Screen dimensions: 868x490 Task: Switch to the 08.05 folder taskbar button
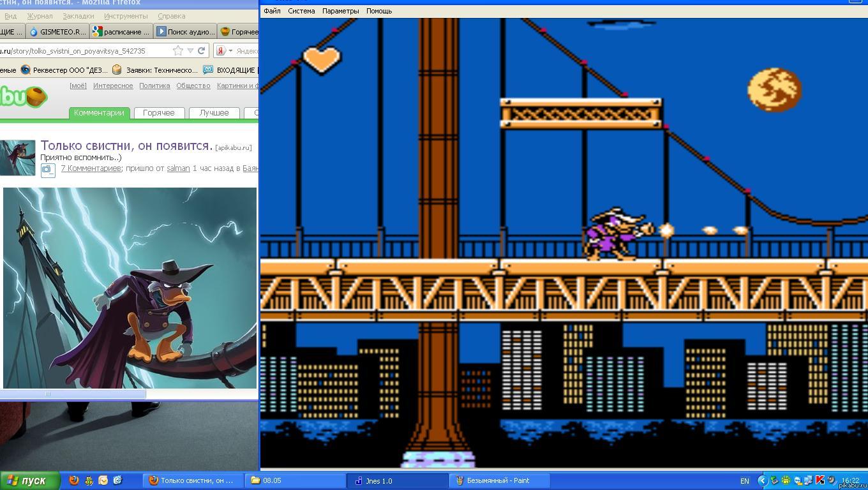(295, 480)
